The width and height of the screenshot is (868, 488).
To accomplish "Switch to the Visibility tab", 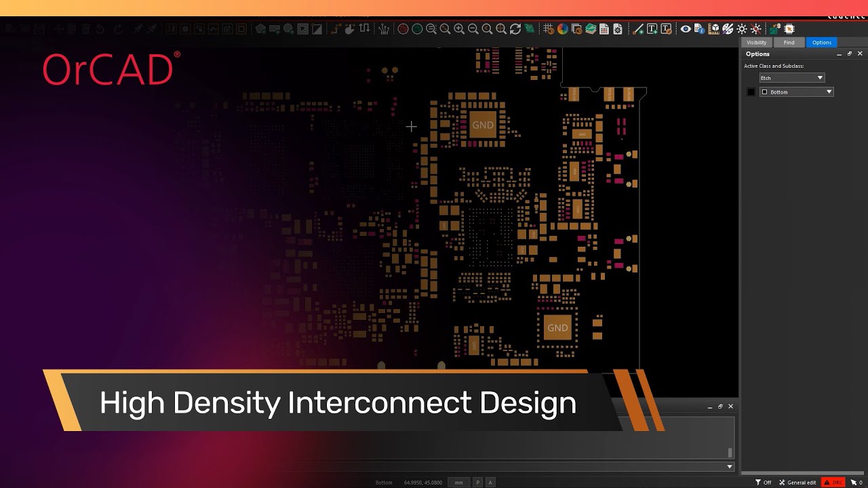I will pyautogui.click(x=757, y=42).
